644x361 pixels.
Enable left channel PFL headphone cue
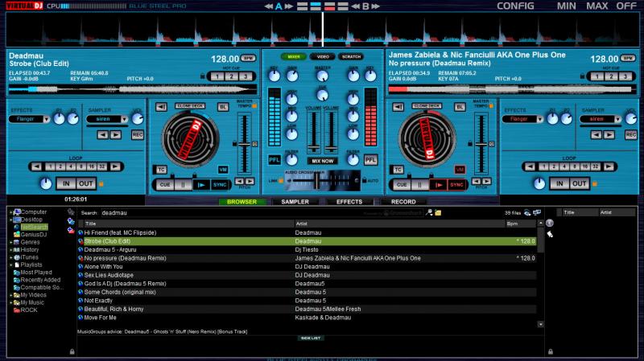[275, 160]
